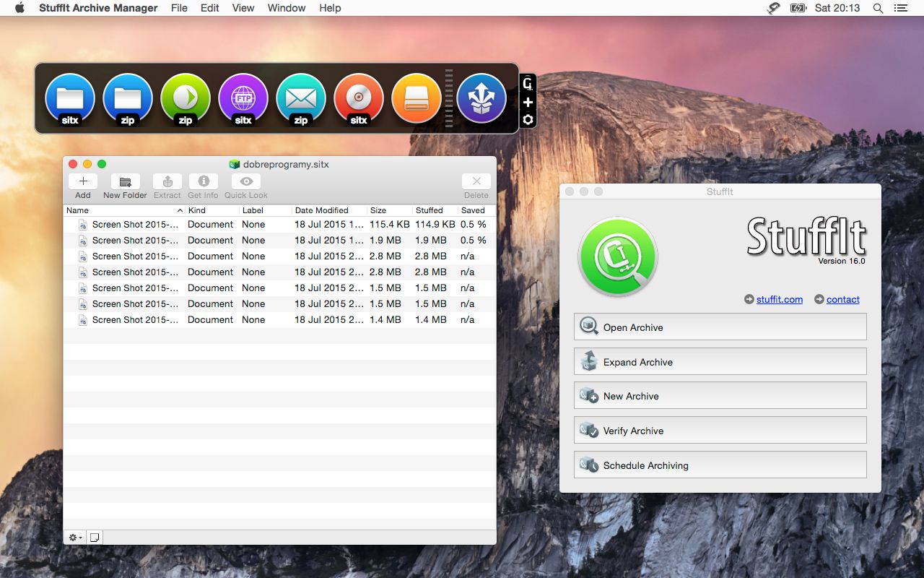Open the File menu

click(x=179, y=8)
